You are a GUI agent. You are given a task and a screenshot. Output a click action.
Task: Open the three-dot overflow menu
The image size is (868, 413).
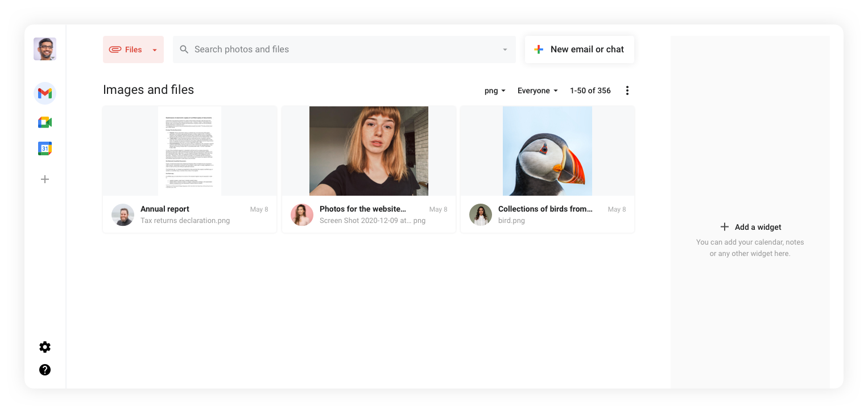click(x=627, y=90)
